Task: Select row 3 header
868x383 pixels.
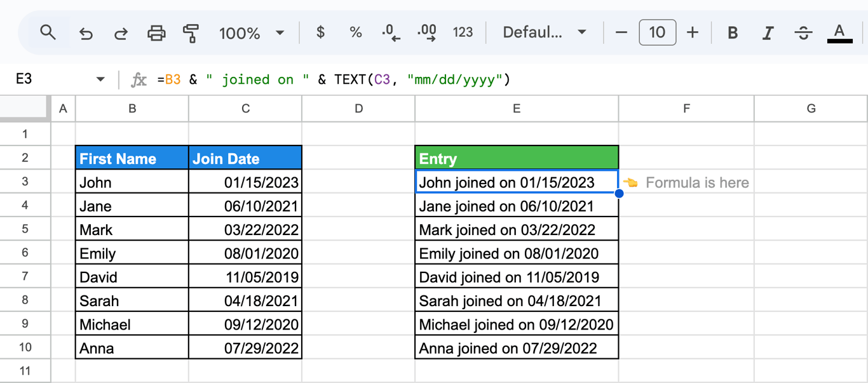Action: (25, 182)
